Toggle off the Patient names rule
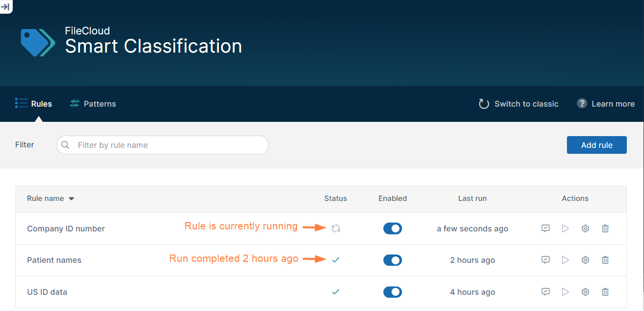644x311 pixels. [x=392, y=260]
